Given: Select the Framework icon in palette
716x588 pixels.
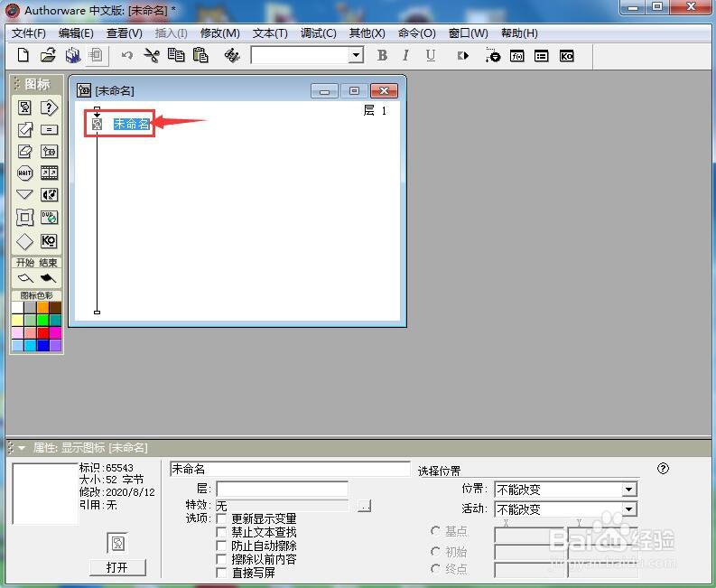Looking at the screenshot, I should point(24,218).
